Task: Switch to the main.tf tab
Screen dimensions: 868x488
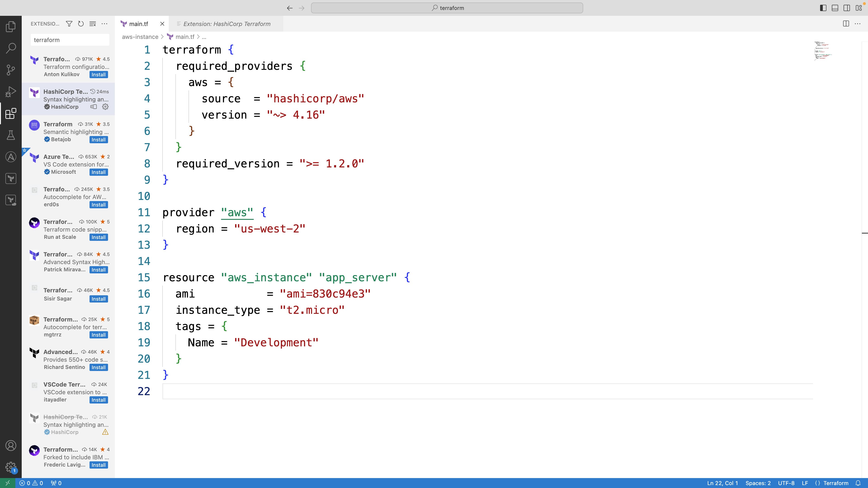Action: click(x=139, y=24)
